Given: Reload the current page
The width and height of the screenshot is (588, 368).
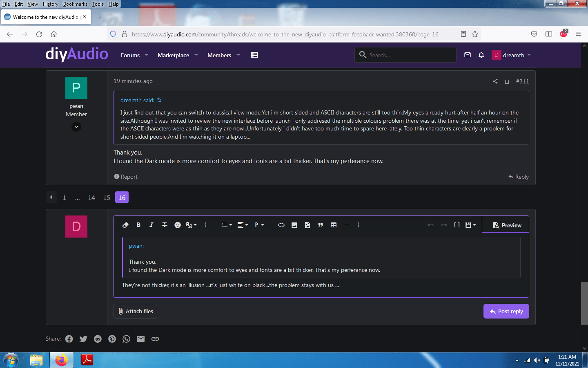Looking at the screenshot, I should tap(39, 34).
